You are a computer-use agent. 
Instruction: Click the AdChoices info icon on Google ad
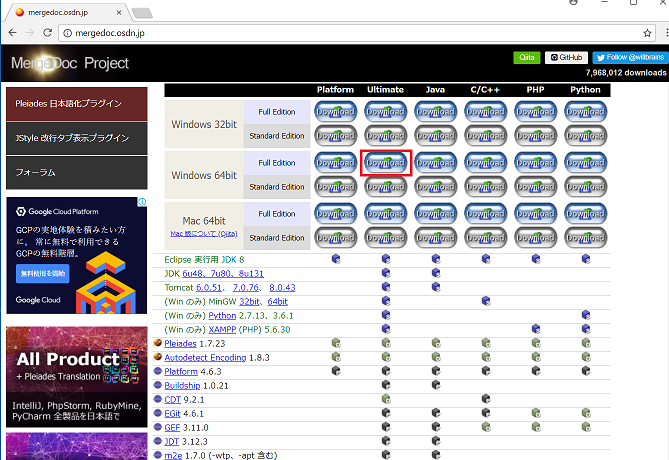tap(143, 201)
